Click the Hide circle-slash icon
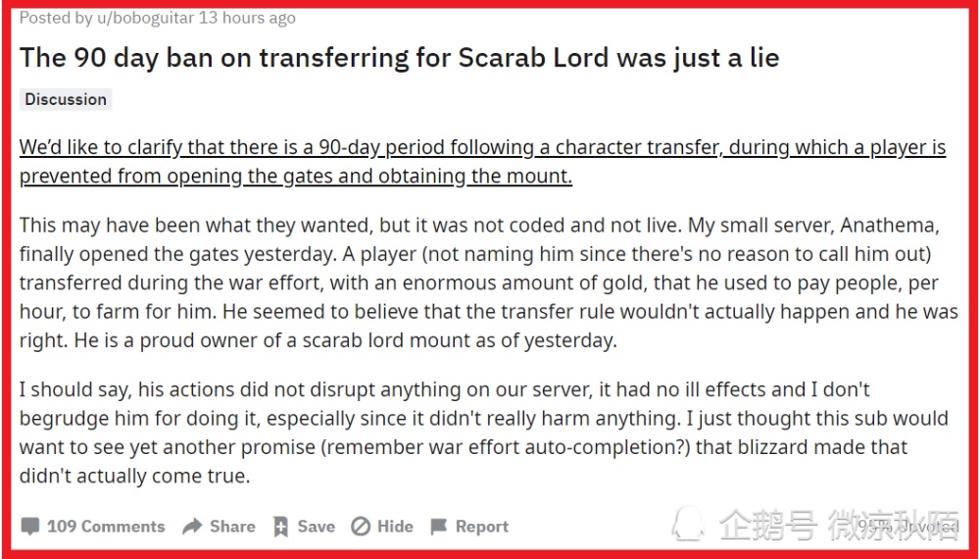Image resolution: width=980 pixels, height=559 pixels. coord(361,527)
